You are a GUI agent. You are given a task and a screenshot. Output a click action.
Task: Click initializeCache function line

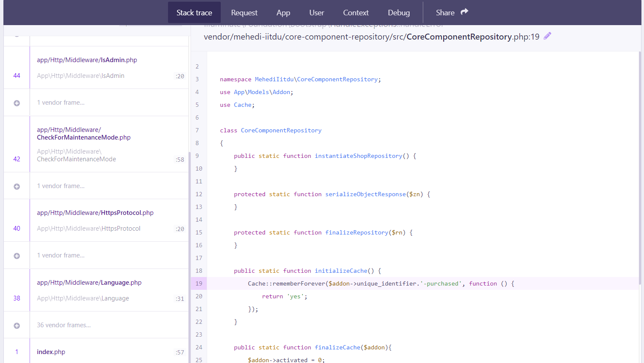pyautogui.click(x=308, y=271)
